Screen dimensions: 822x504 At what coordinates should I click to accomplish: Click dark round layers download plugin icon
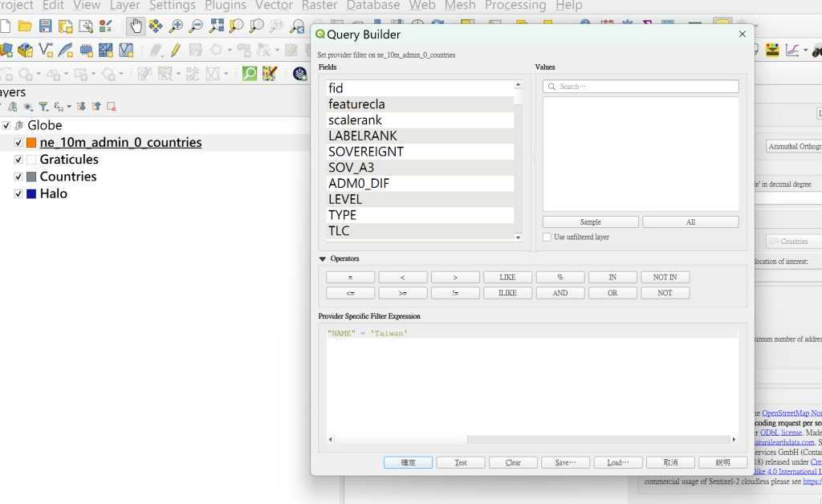click(x=300, y=74)
